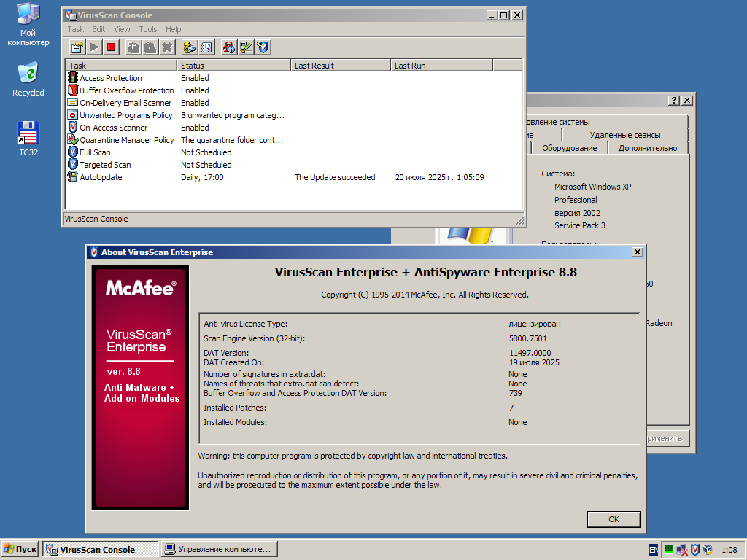Sort by the Task column header
The height and width of the screenshot is (560, 747).
click(x=121, y=65)
